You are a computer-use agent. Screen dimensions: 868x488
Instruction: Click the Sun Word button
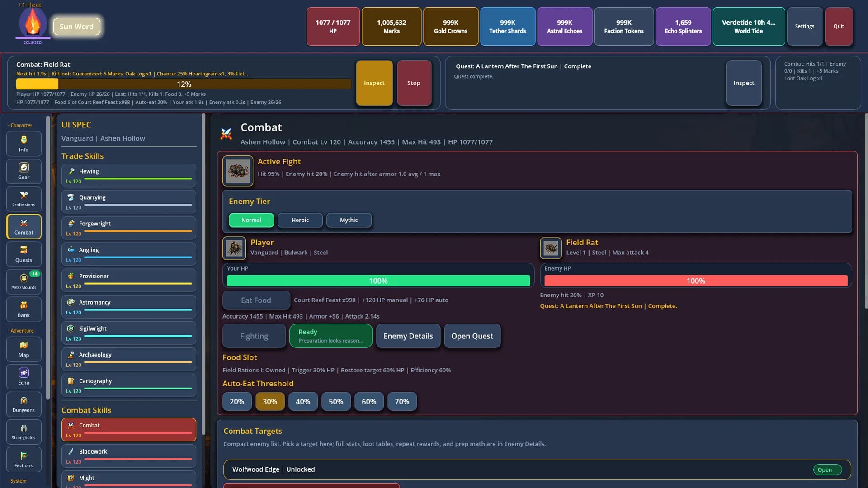point(76,27)
